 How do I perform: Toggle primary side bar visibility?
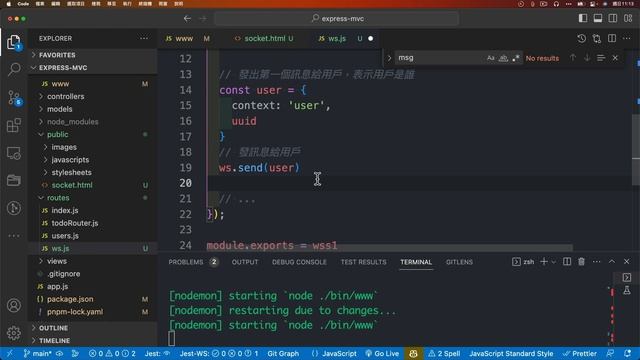pos(583,18)
